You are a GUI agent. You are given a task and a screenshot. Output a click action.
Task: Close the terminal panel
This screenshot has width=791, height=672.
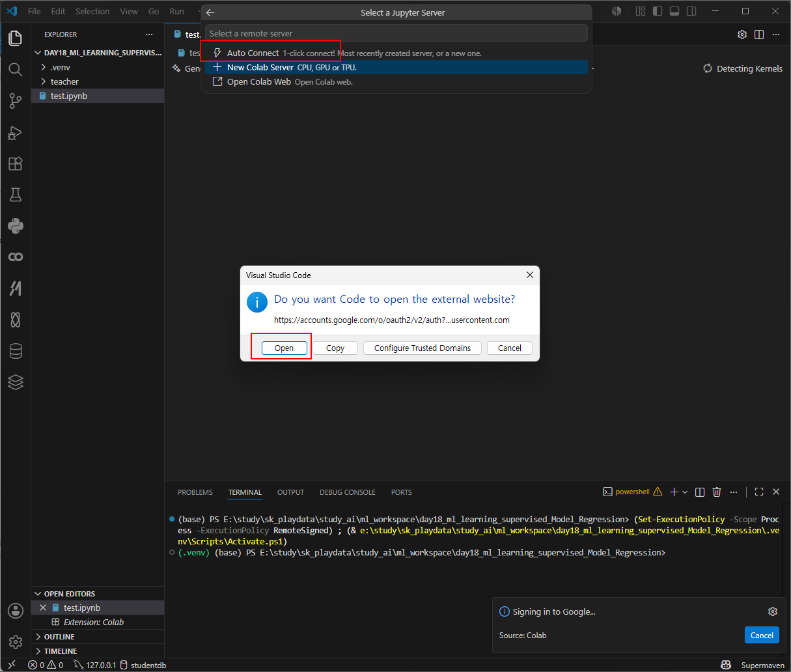pos(776,492)
